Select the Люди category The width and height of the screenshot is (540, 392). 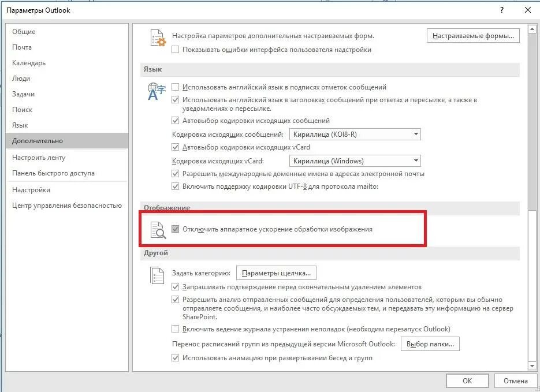(x=67, y=79)
